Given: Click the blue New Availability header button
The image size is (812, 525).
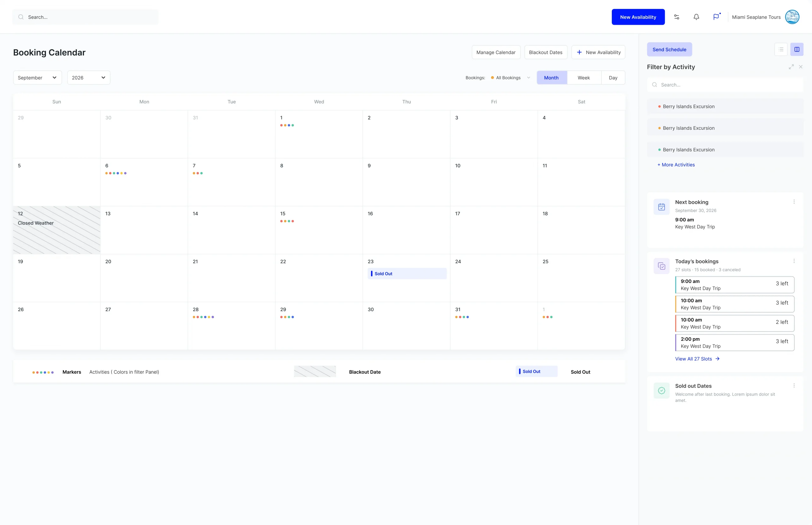Looking at the screenshot, I should 638,17.
